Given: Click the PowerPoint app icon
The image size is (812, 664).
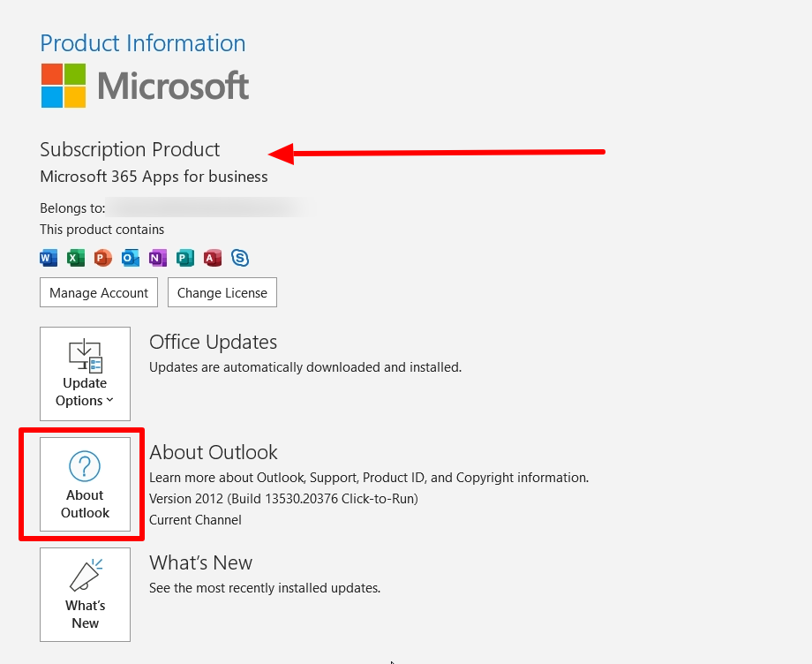Looking at the screenshot, I should click(103, 258).
